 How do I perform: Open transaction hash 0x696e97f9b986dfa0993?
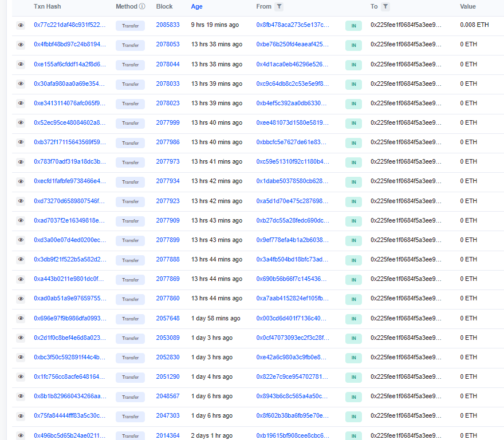coord(70,318)
